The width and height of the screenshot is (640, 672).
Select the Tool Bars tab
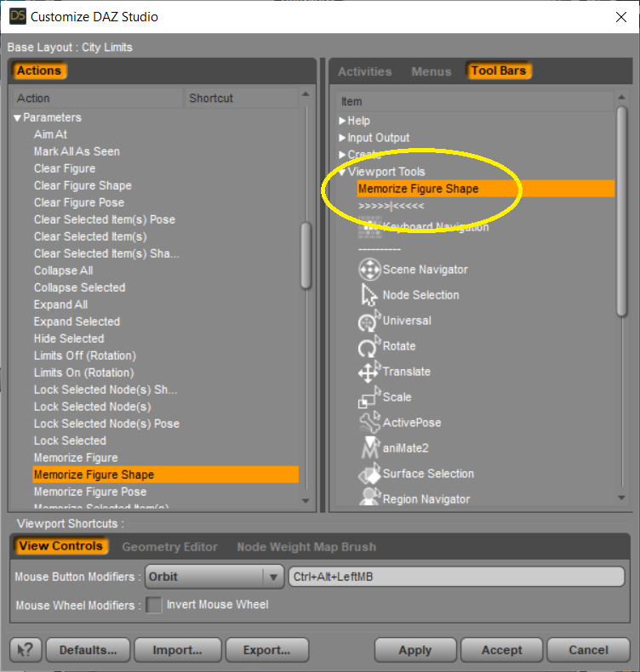point(499,71)
